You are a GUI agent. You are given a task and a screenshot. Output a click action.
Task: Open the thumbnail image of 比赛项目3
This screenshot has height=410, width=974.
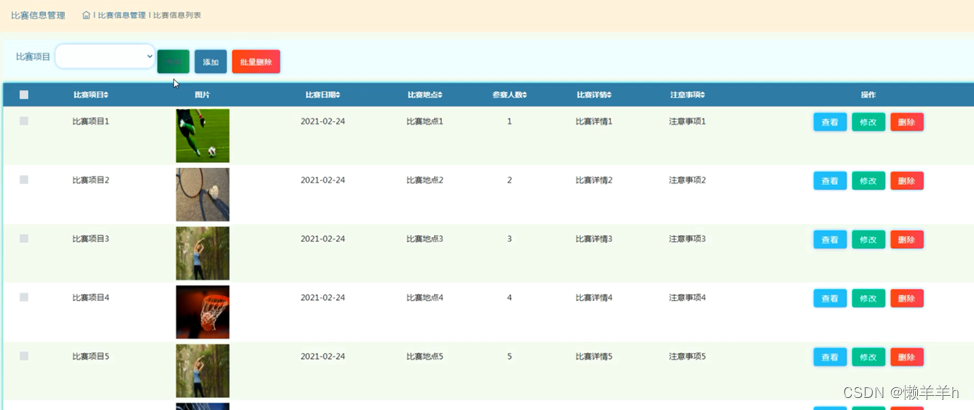point(203,253)
